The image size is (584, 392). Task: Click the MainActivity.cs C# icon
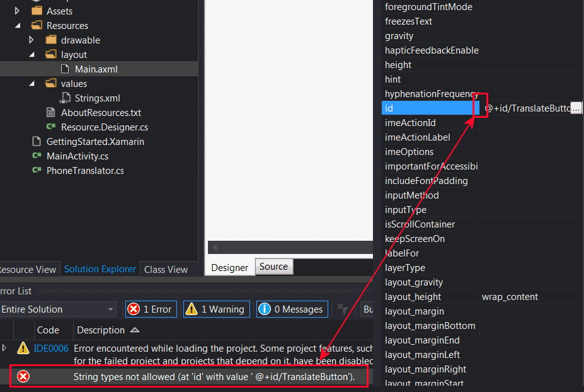tap(37, 156)
